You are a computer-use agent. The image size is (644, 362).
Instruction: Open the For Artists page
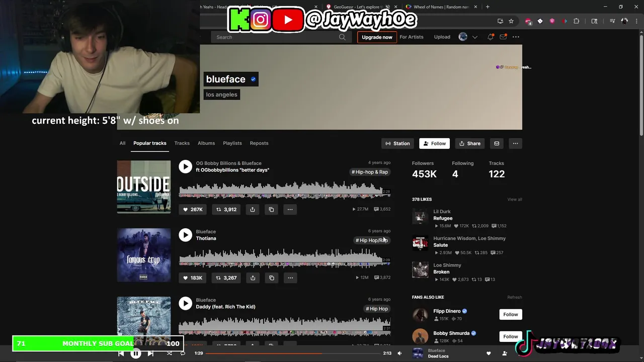[412, 37]
